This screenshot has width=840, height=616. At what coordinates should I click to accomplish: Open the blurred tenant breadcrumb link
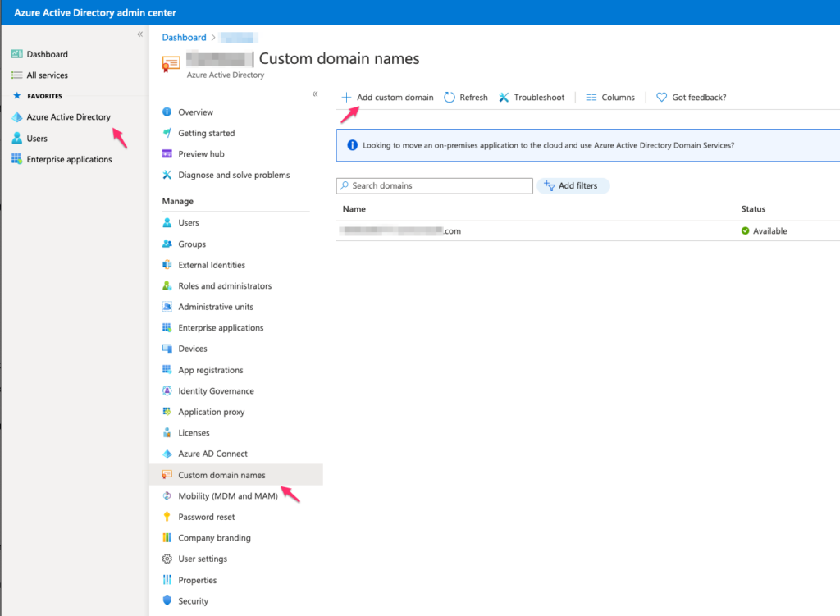point(239,37)
